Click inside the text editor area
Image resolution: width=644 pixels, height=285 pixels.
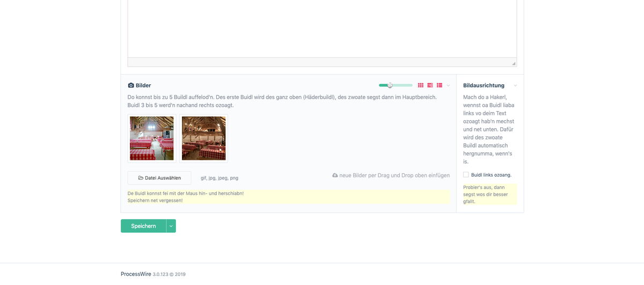tap(322, 28)
